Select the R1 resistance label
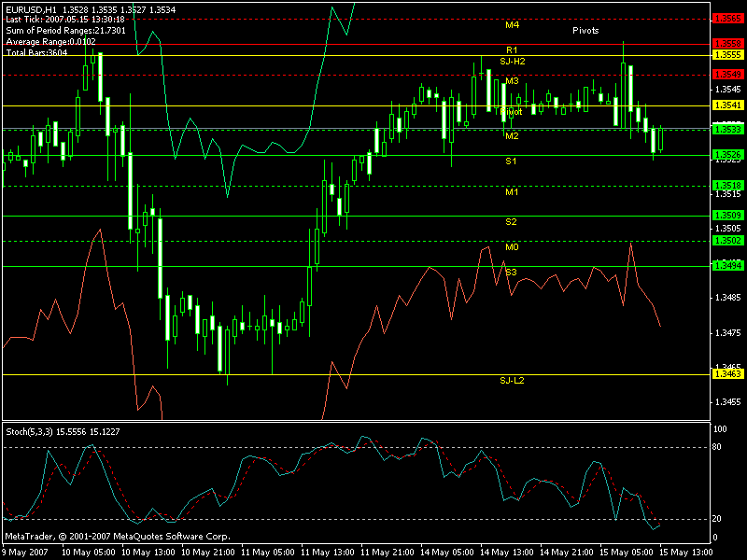Screen dimensions: 747x560 [512, 49]
